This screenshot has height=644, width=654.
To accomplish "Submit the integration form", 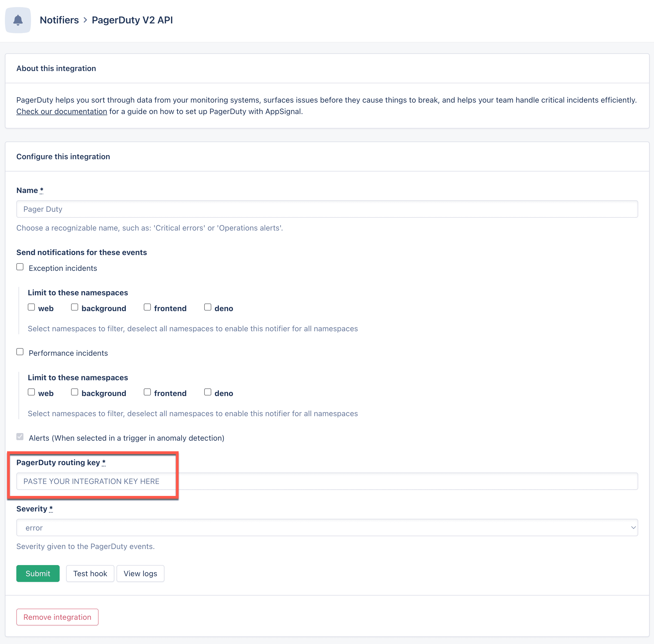I will point(38,574).
